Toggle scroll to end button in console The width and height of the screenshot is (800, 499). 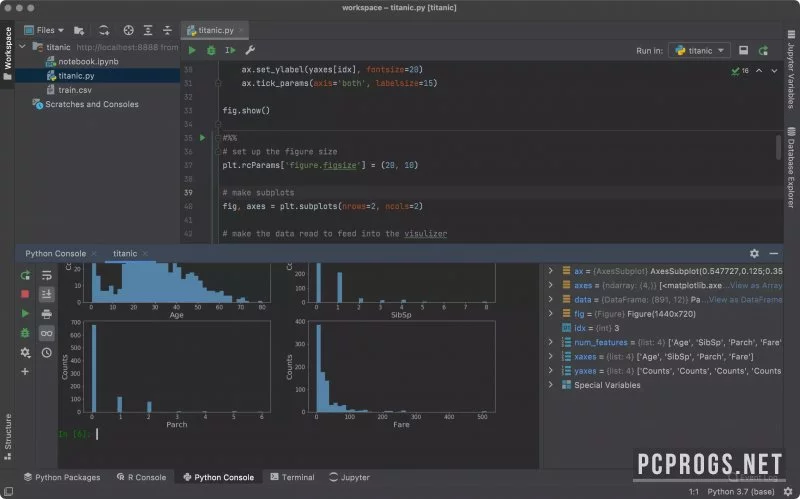pyautogui.click(x=46, y=294)
